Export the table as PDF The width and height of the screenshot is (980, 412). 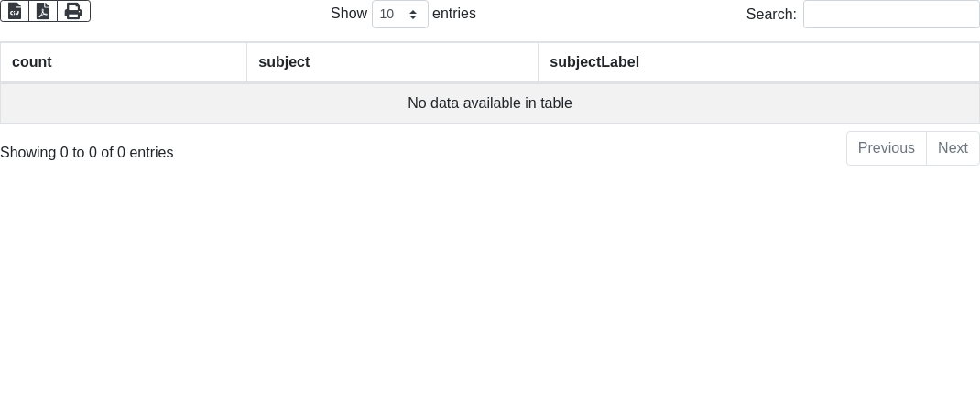(43, 11)
